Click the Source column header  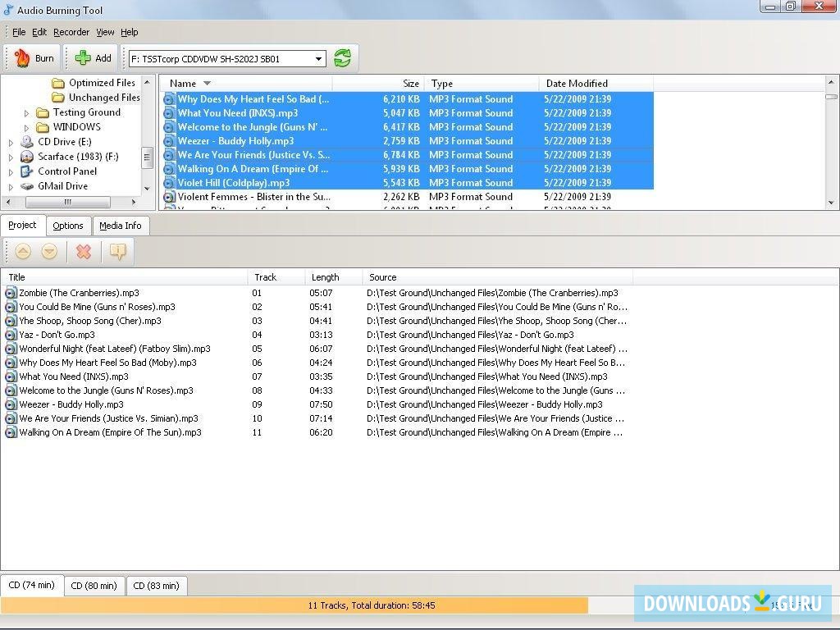pyautogui.click(x=498, y=277)
